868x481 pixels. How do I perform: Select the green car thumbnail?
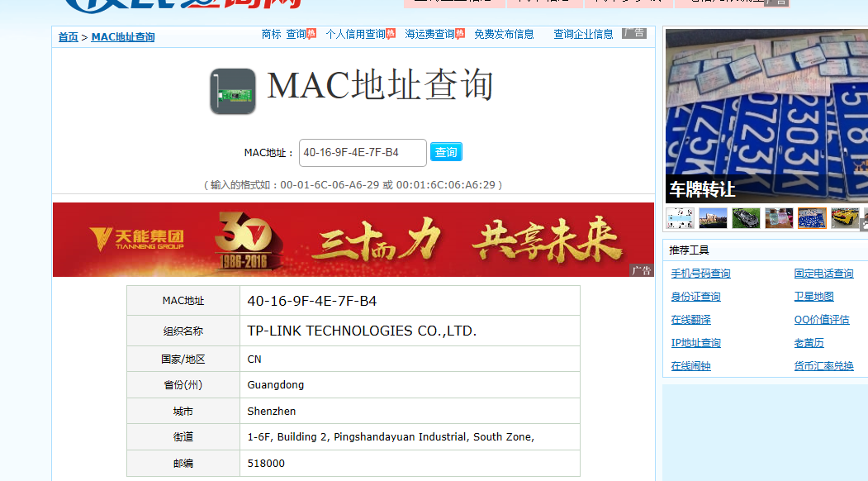(746, 218)
